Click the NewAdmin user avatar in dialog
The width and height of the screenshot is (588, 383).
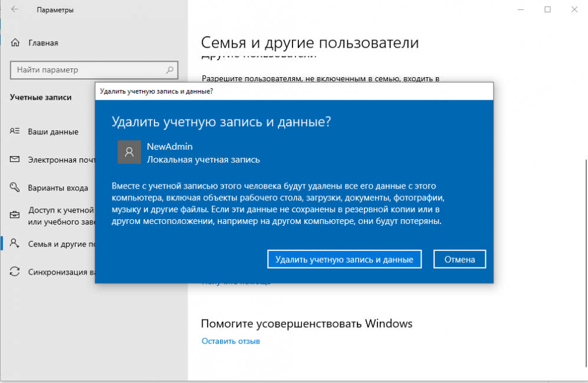[129, 152]
